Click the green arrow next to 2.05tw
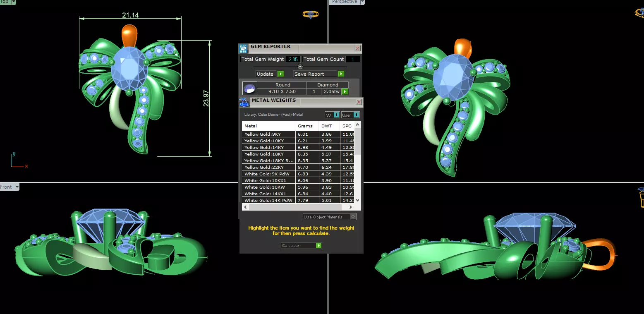Viewport: 644px width, 314px height. 345,92
